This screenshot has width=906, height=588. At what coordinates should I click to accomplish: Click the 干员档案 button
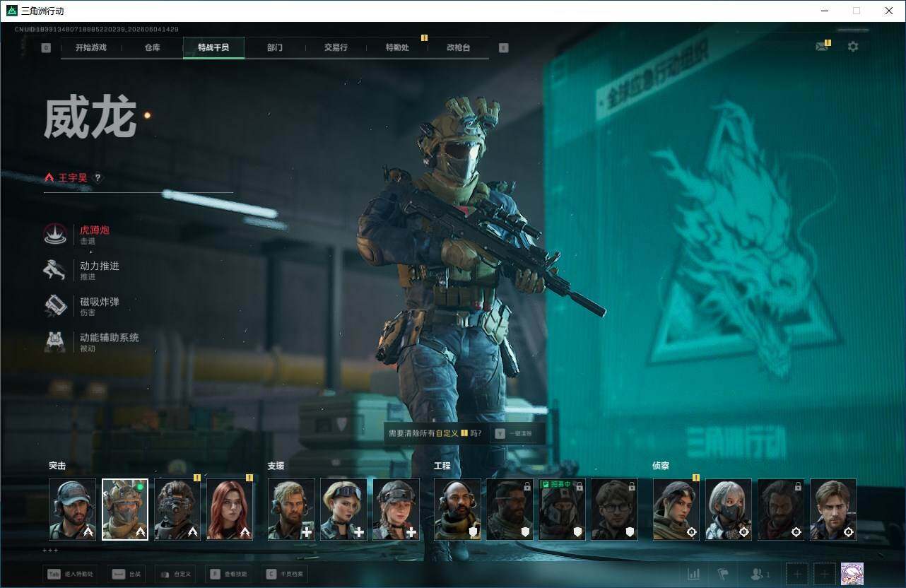click(x=285, y=574)
